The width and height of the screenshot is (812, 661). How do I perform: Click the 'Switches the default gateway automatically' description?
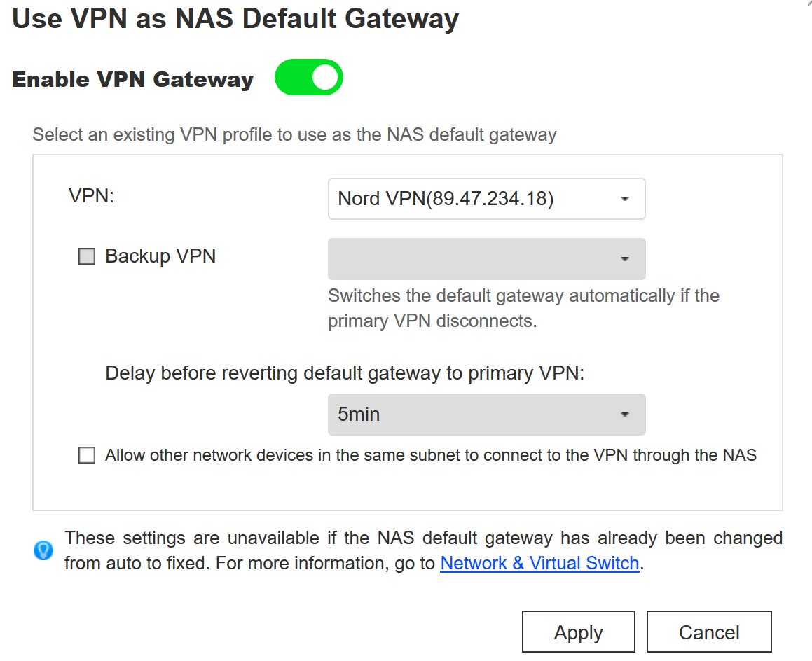click(523, 308)
